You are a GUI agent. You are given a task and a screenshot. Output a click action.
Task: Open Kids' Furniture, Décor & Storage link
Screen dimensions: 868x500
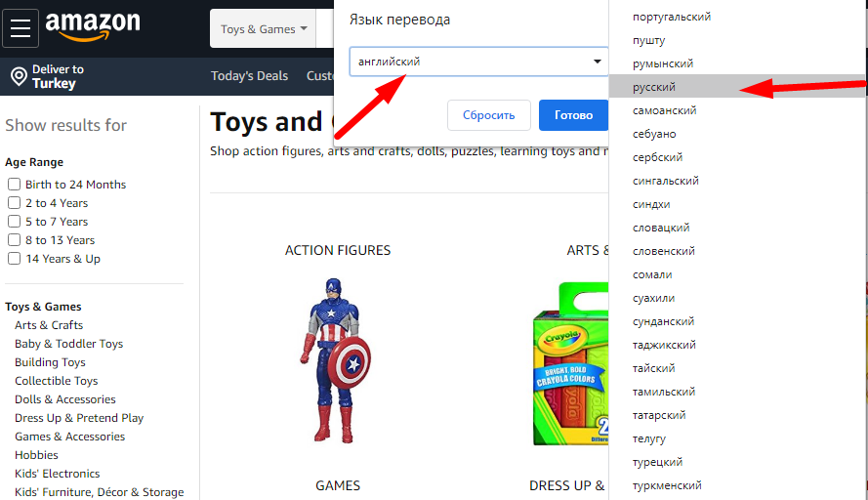pos(99,492)
